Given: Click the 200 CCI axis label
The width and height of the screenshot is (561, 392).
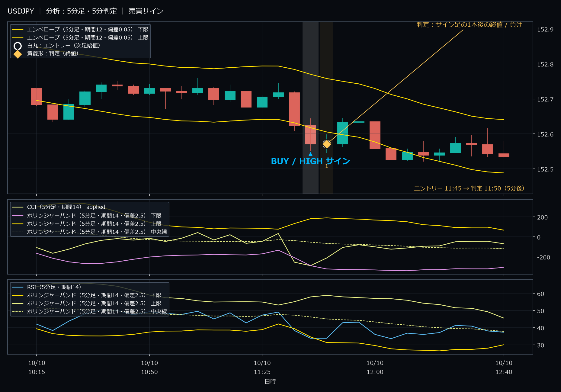Looking at the screenshot, I should pyautogui.click(x=542, y=217).
